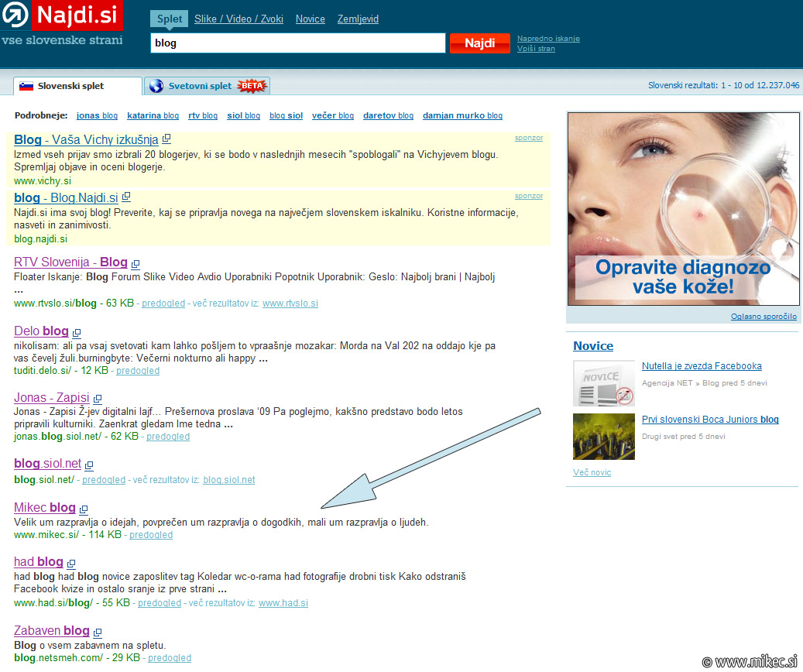The image size is (803, 672).
Task: Open new-window icon beside Zabaven blog
Action: click(x=98, y=633)
